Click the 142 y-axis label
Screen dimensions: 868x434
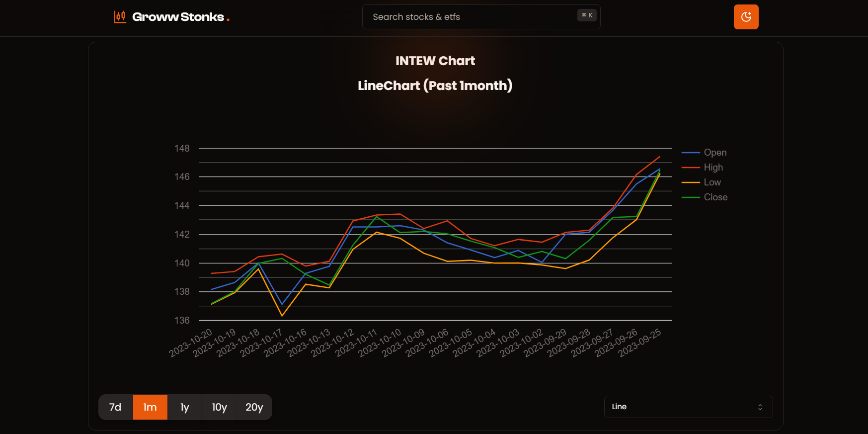182,234
